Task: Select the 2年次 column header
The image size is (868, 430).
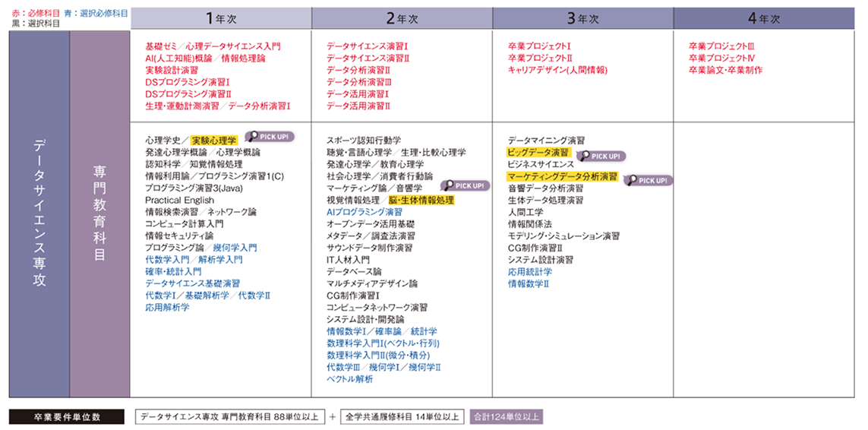Action: click(x=402, y=18)
